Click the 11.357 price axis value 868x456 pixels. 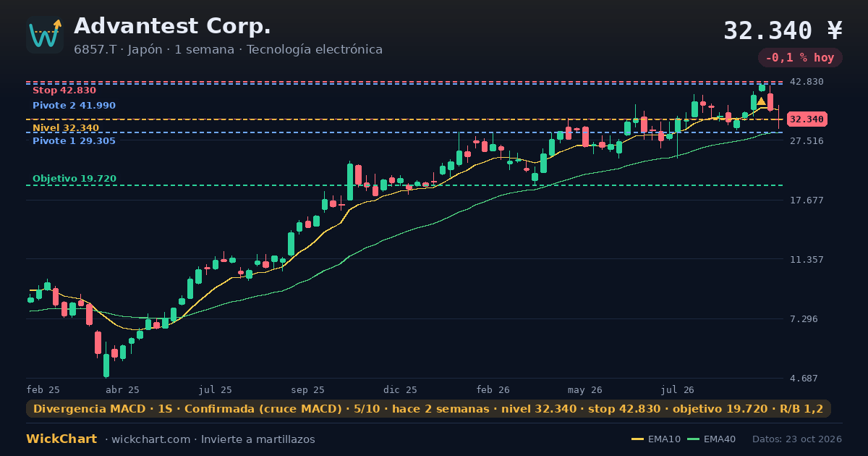coord(807,259)
